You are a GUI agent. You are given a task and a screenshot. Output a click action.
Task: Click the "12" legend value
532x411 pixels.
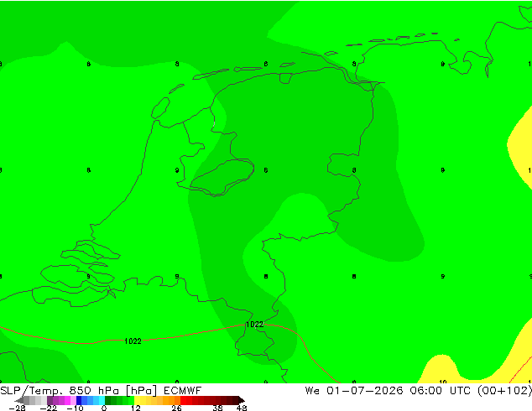click(136, 408)
